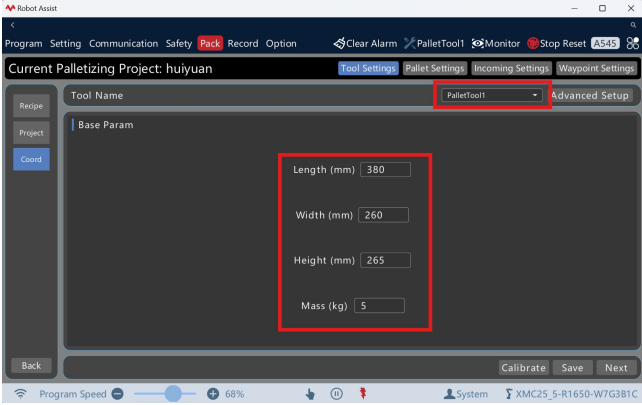Click the Calibrate button
Screen dimensions: 642x405
tap(523, 368)
